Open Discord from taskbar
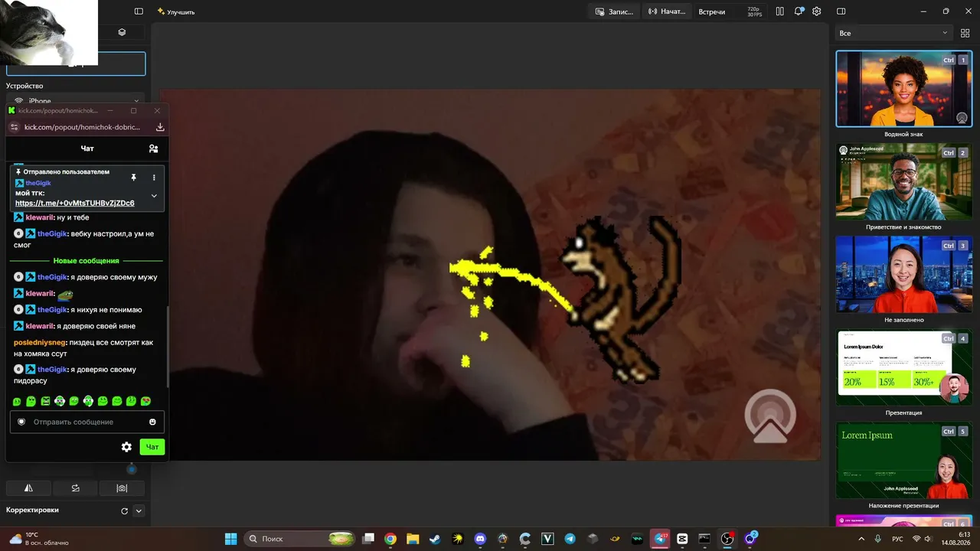980x551 pixels. point(480,539)
